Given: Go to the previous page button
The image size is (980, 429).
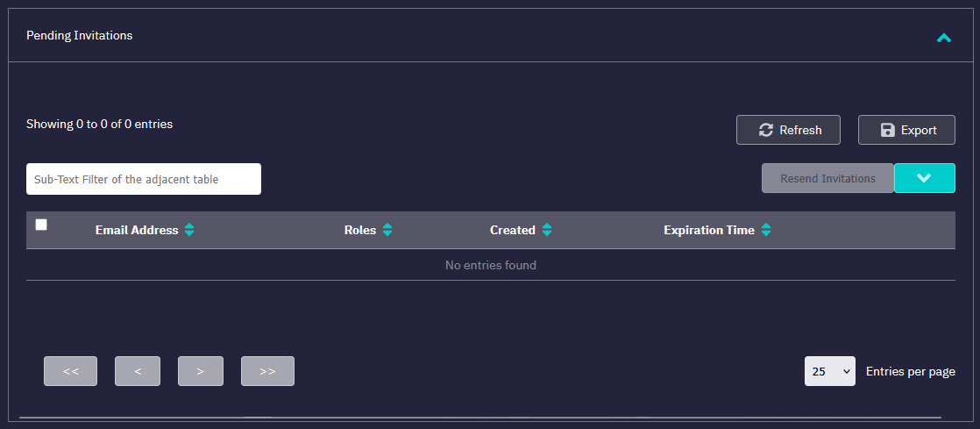Looking at the screenshot, I should (x=138, y=371).
